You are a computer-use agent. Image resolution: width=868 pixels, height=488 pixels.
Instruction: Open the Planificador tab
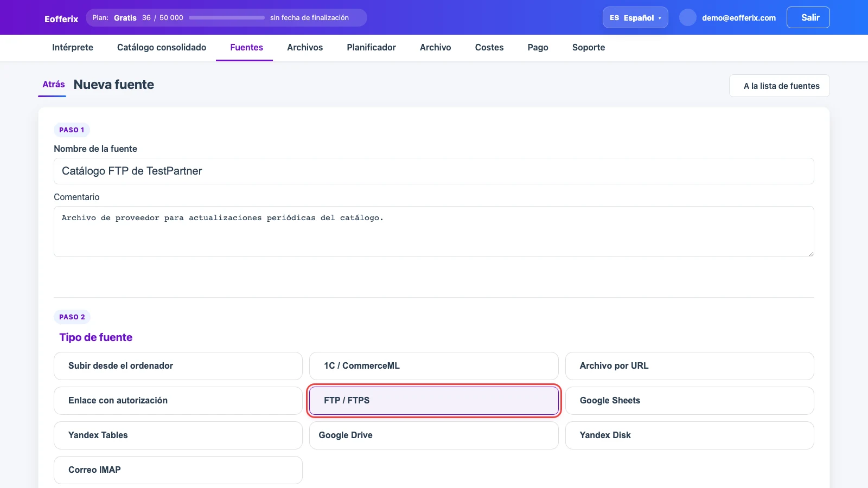pos(371,48)
